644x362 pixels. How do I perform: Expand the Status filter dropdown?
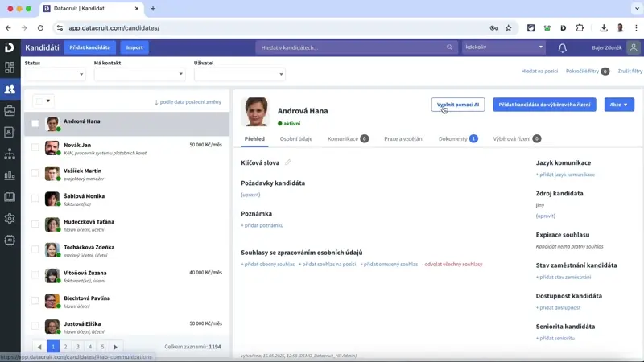tap(55, 75)
